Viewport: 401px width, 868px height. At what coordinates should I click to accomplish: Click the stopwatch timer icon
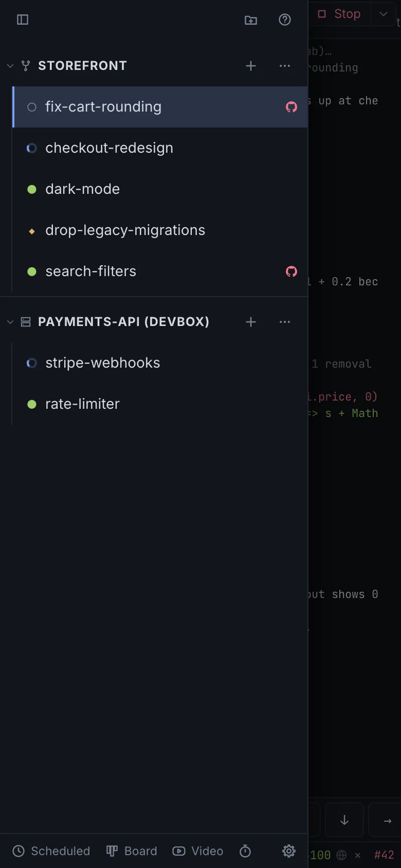coord(245,851)
